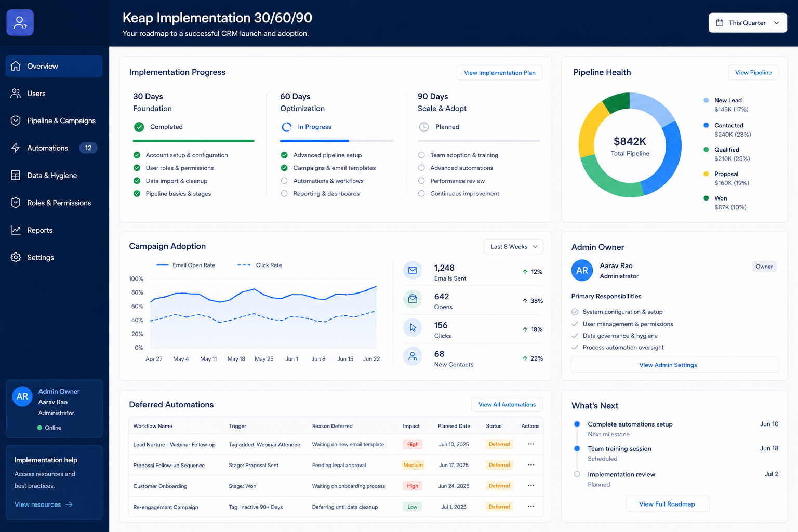This screenshot has height=532, width=798.
Task: Click the Automations 12 count badge
Action: pos(88,148)
